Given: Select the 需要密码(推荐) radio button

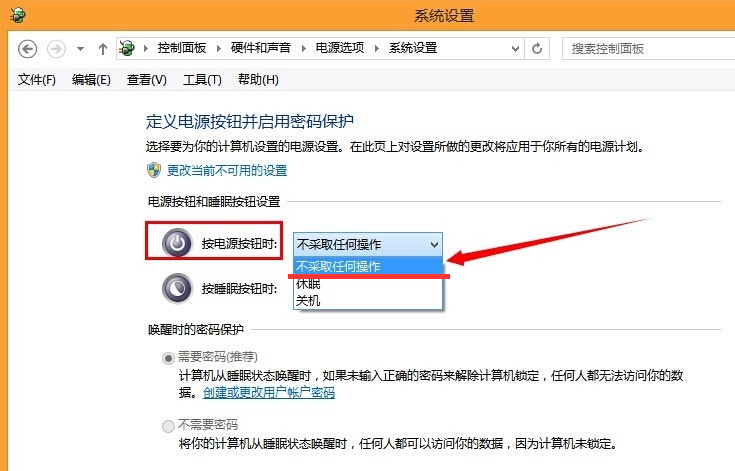Looking at the screenshot, I should tap(168, 357).
